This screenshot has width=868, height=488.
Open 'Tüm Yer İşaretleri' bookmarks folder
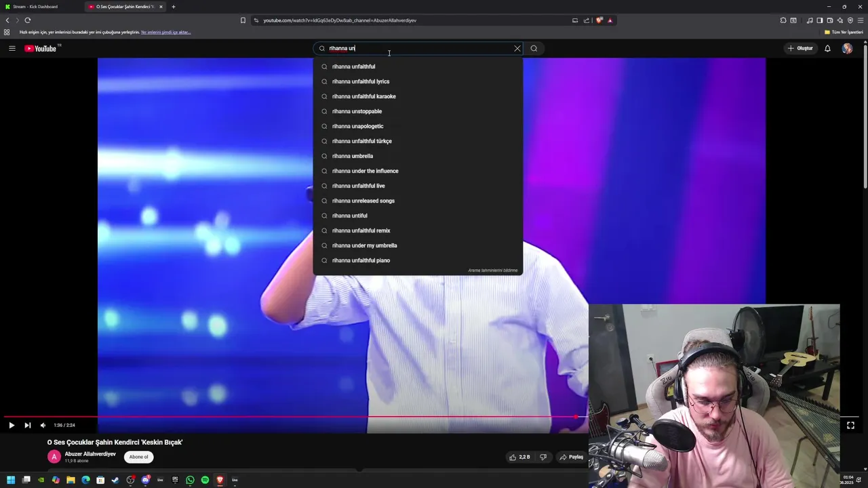[x=844, y=32]
